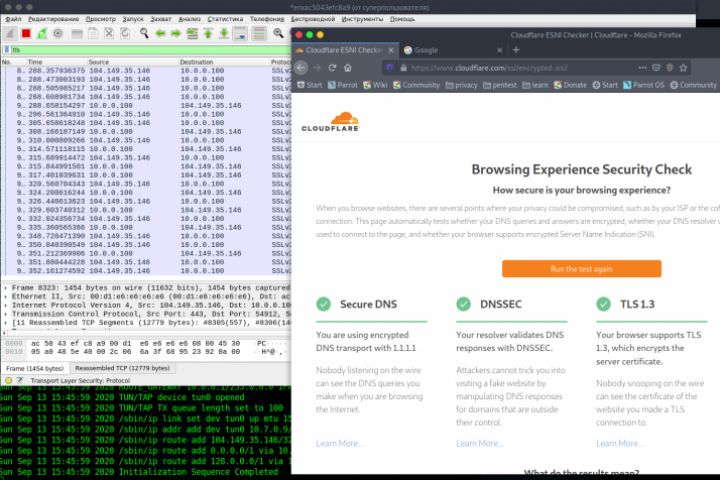Viewport: 720px width, 480px height.
Task: Open the Статистика menu
Action: tap(225, 19)
